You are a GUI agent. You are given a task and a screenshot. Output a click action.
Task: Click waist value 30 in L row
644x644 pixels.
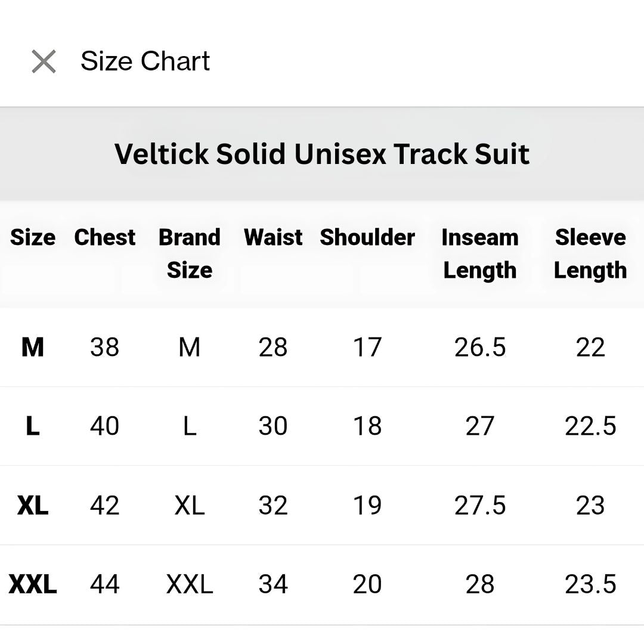coord(273,426)
